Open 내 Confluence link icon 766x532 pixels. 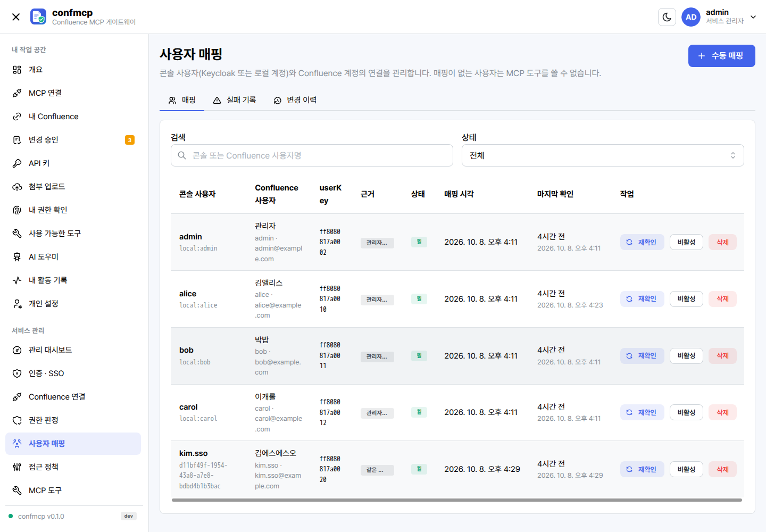coord(17,117)
